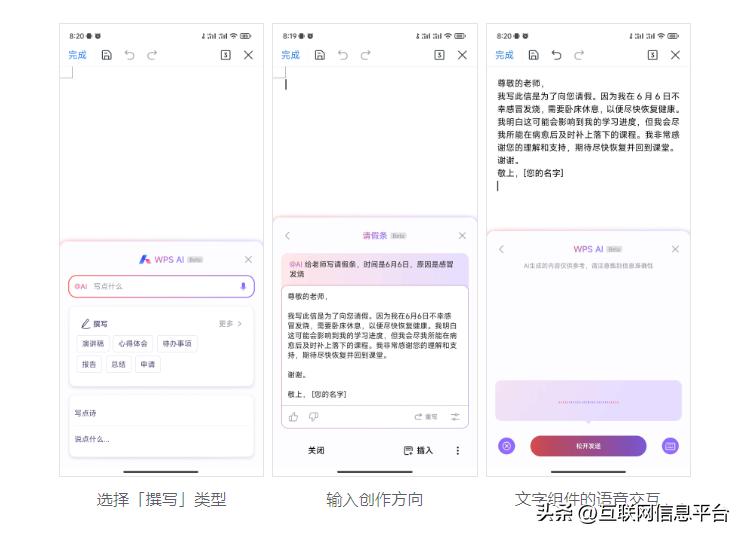Select the 演讲稿 writing type
Image resolution: width=745 pixels, height=538 pixels.
click(93, 344)
